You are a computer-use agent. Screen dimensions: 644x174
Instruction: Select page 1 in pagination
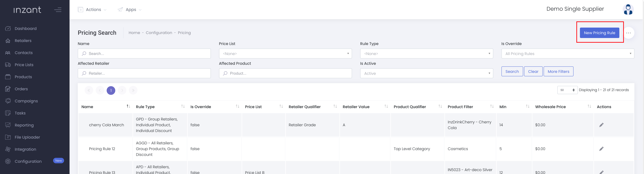(111, 90)
